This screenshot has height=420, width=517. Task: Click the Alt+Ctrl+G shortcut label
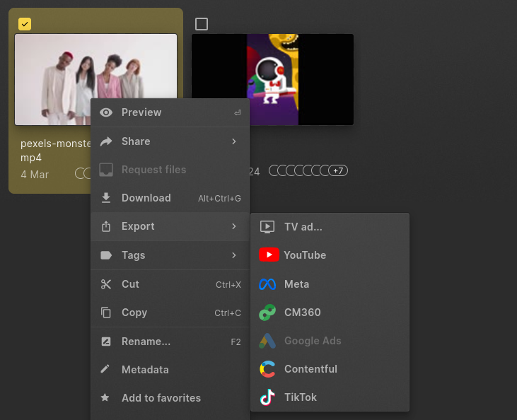click(219, 199)
